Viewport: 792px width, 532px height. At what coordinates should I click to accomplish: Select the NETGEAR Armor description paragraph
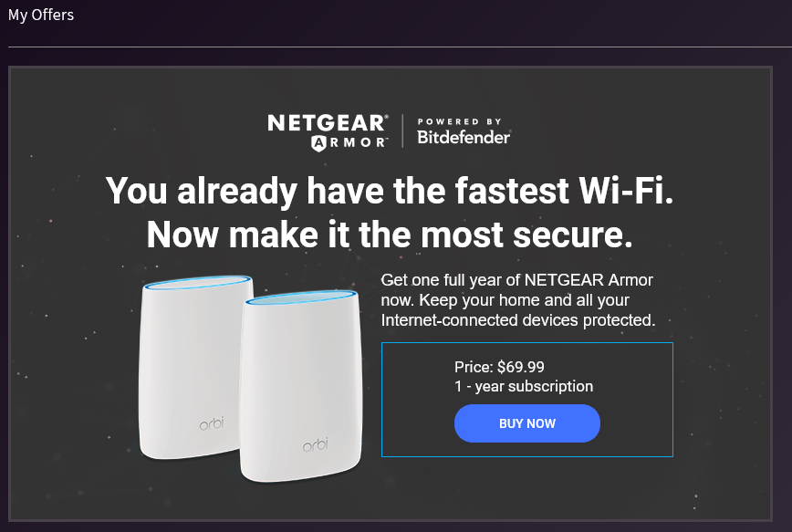(516, 300)
